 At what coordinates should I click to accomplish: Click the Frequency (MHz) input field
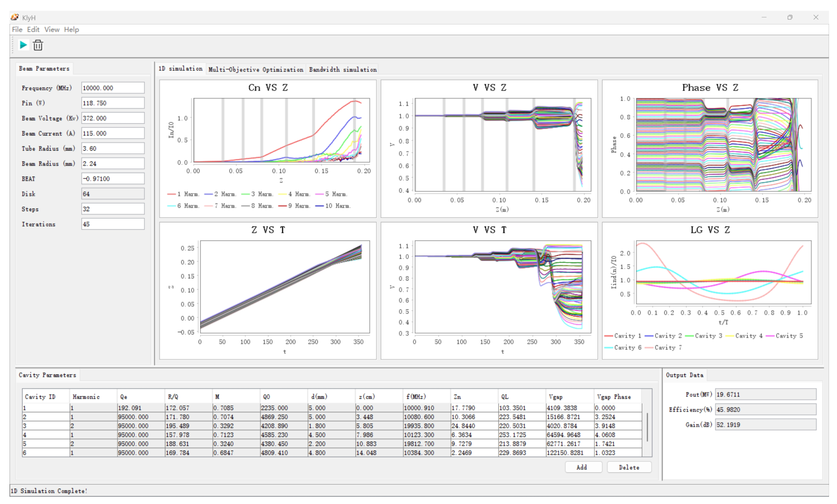pyautogui.click(x=112, y=88)
